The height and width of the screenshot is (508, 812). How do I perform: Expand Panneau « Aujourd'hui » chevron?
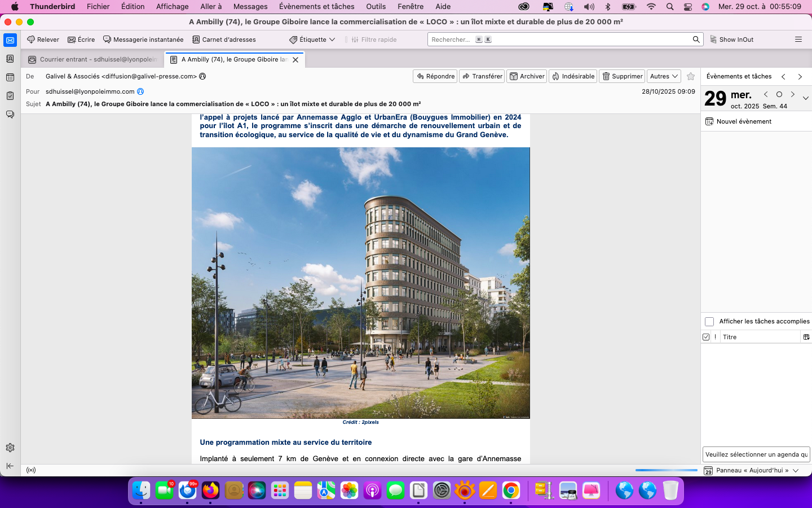point(796,470)
